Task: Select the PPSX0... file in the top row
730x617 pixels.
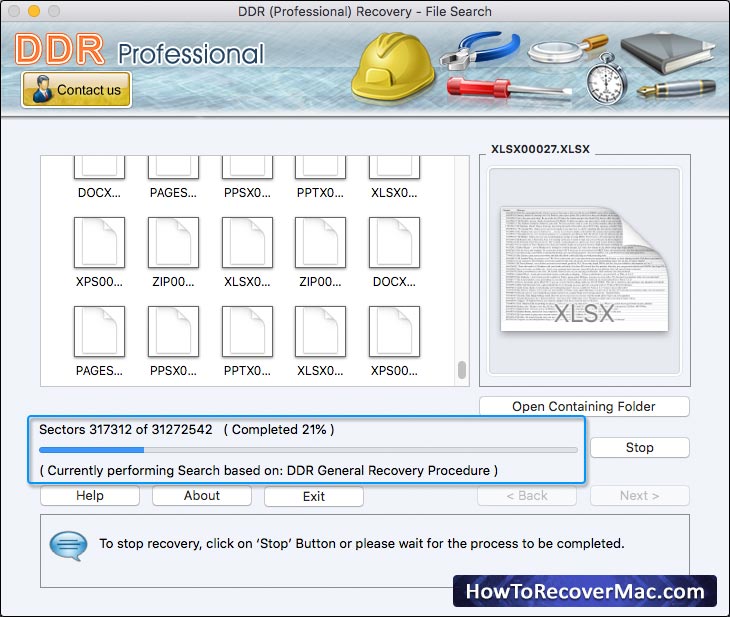Action: pos(247,177)
